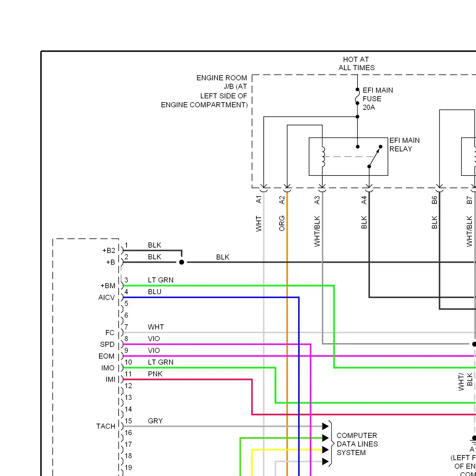Click pin number 14 on the connector

pyautogui.click(x=128, y=409)
